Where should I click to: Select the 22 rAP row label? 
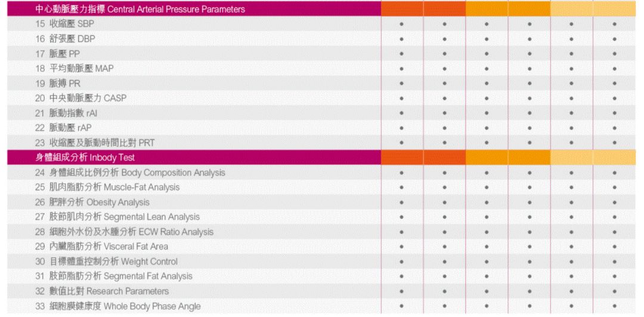click(63, 128)
